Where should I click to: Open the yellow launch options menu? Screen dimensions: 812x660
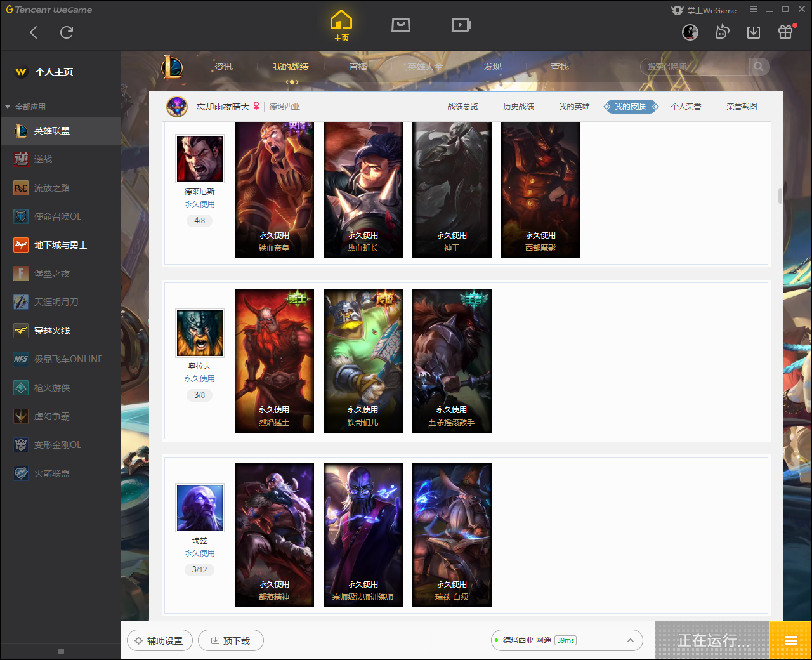(790, 640)
